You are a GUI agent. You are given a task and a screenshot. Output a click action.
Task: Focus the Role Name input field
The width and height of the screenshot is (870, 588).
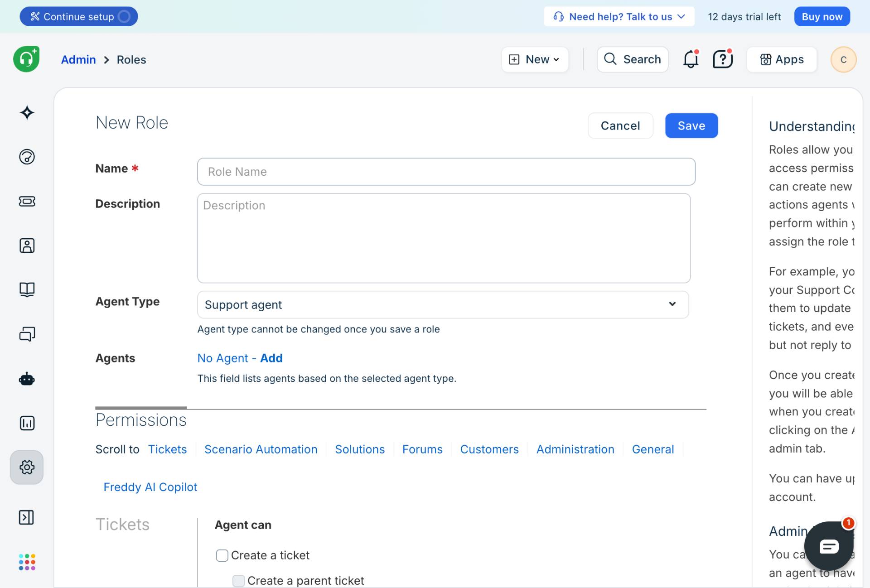[x=446, y=172]
